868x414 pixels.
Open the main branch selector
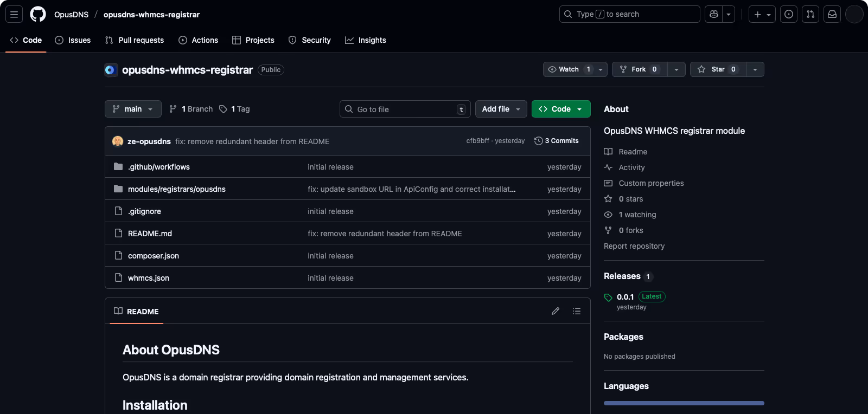click(133, 109)
